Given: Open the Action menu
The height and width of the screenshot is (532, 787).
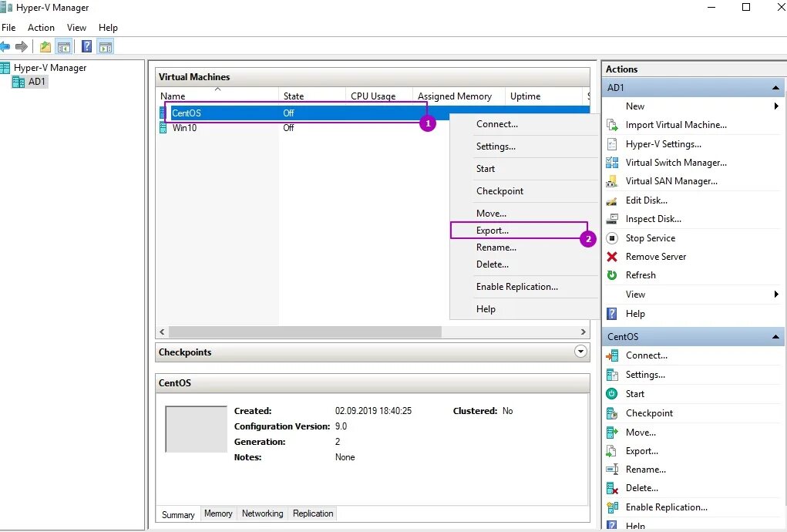Looking at the screenshot, I should coord(41,28).
